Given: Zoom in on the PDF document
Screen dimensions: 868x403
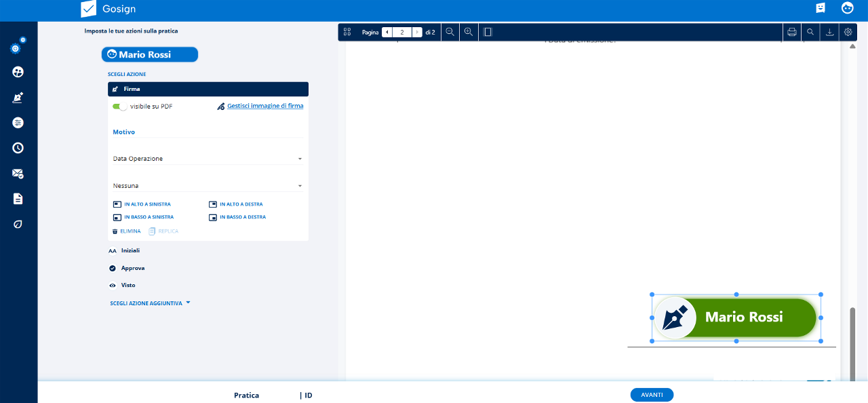Looking at the screenshot, I should coord(469,32).
